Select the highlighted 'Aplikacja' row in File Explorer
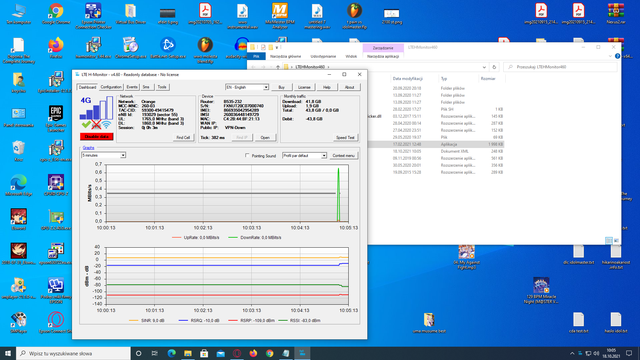The width and height of the screenshot is (640, 360). point(436,144)
